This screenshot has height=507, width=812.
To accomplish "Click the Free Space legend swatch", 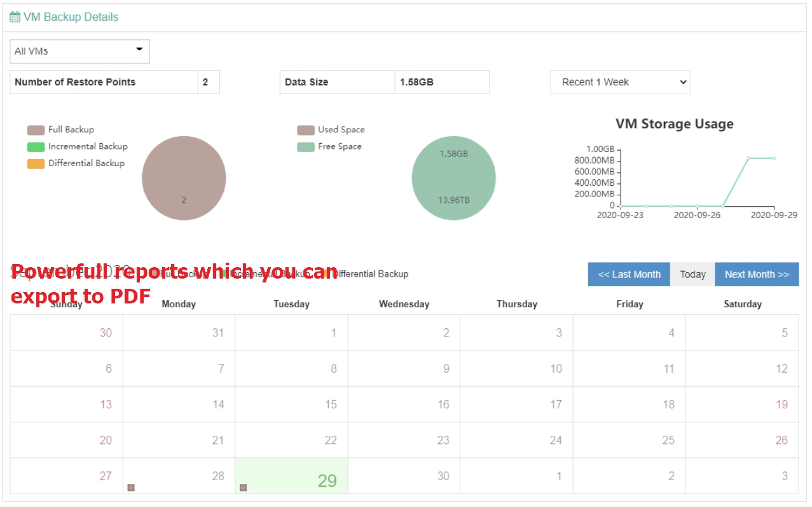I will point(305,146).
